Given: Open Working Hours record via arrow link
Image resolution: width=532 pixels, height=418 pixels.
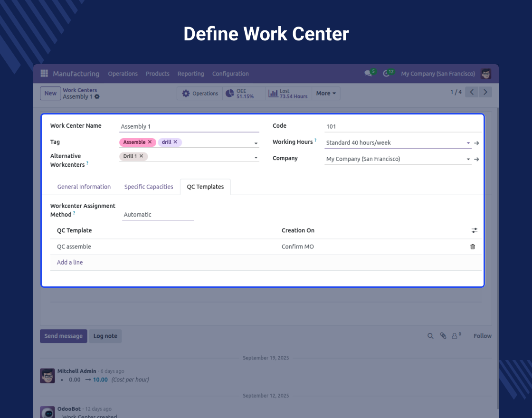Looking at the screenshot, I should click(477, 143).
